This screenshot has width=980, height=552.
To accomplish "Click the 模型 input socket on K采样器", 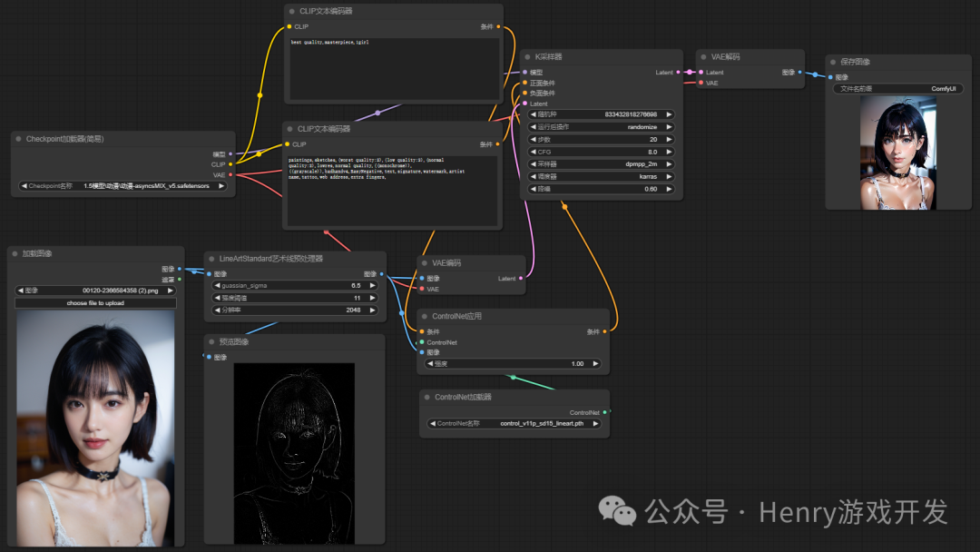I will [525, 73].
